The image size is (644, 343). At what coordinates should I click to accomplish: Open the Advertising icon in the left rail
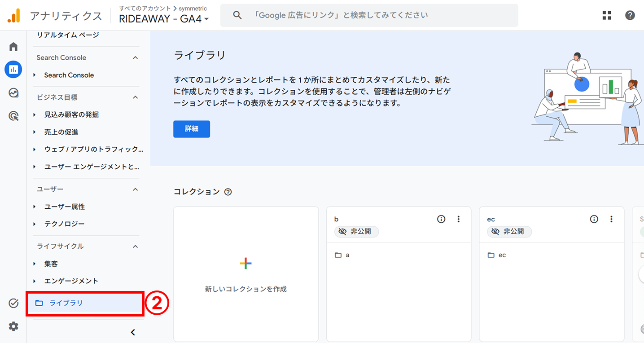(x=13, y=116)
